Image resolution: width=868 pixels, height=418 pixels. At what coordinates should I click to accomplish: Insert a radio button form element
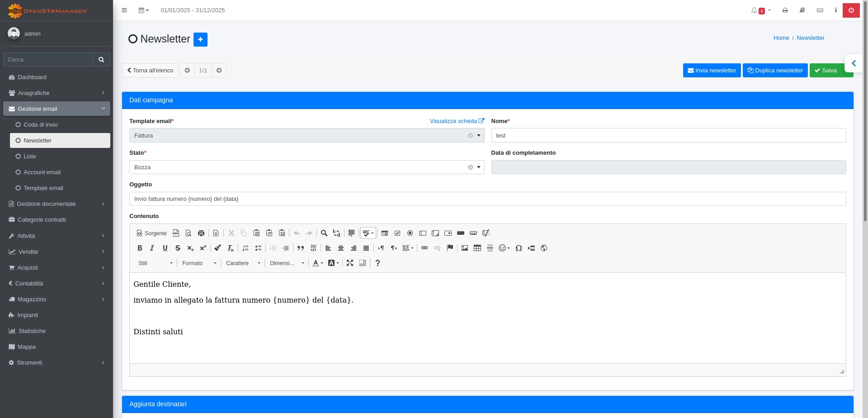[410, 233]
